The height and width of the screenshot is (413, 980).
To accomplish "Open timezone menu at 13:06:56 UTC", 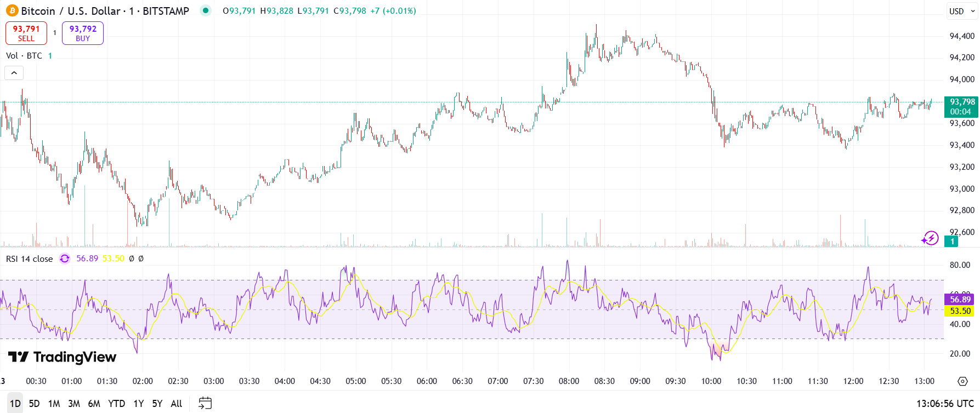I will pyautogui.click(x=945, y=404).
